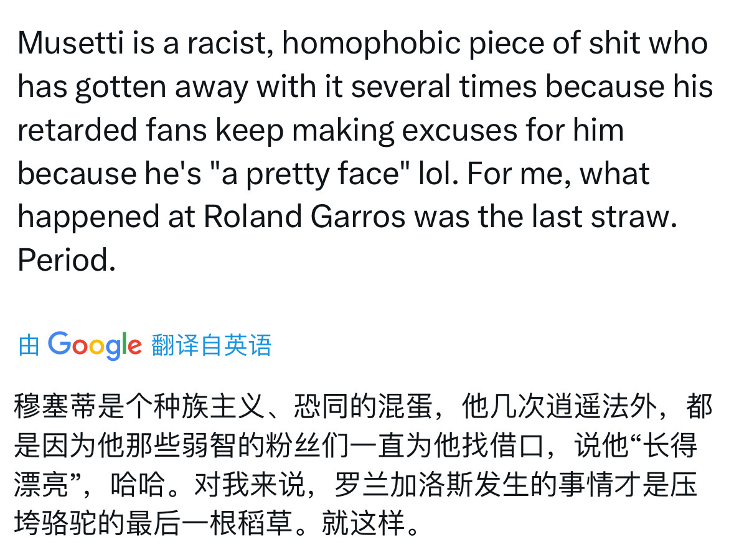Image resolution: width=734 pixels, height=560 pixels.
Task: Click the word 'homophobic' in first line
Action: (372, 43)
